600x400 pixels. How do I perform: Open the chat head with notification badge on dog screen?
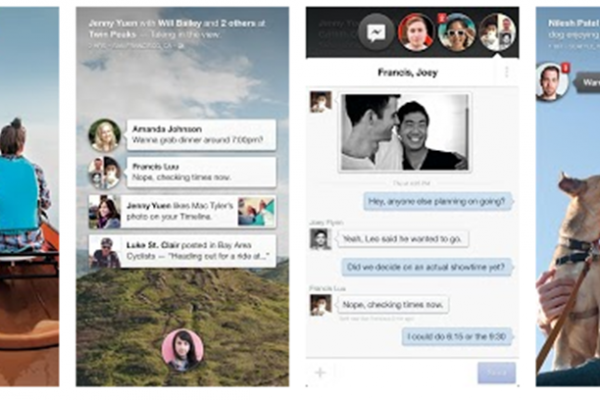[551, 82]
